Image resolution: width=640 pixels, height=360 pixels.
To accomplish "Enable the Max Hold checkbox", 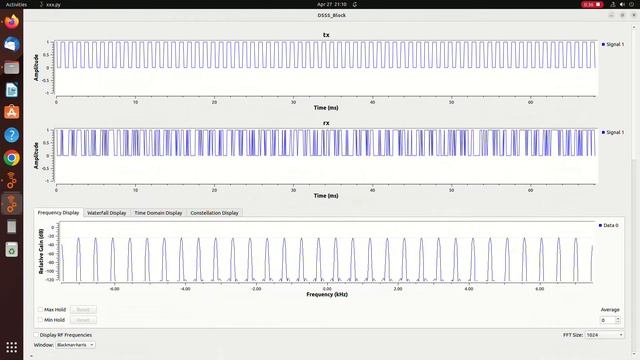I will click(40, 309).
